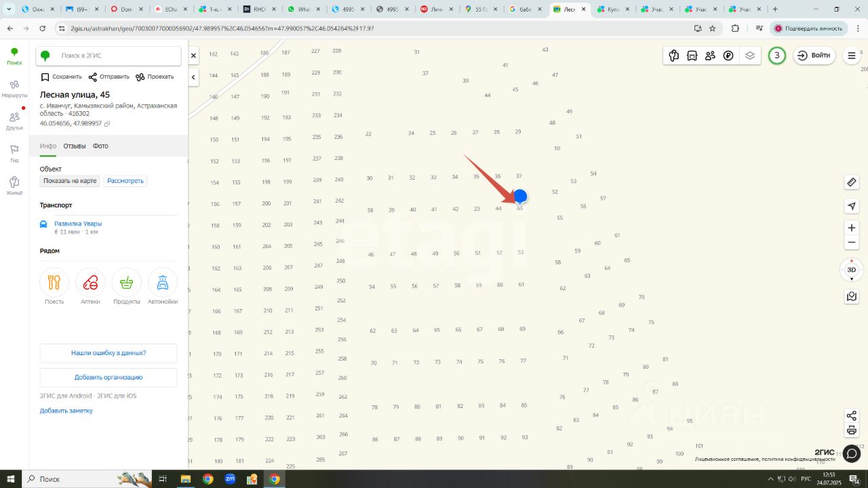The image size is (868, 488).
Task: Open friends-on-map icon in top map toolbar
Action: [710, 56]
